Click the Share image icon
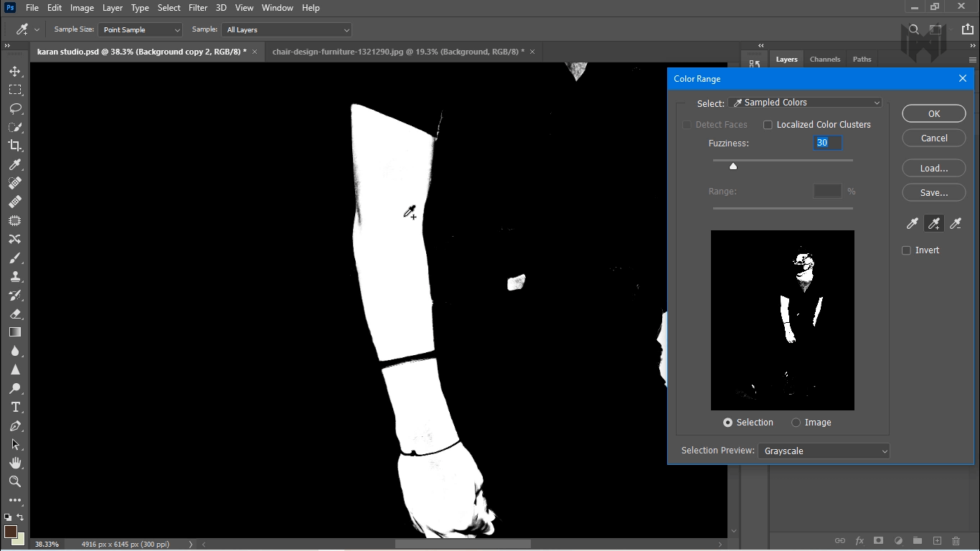This screenshot has width=980, height=551. 968,29
